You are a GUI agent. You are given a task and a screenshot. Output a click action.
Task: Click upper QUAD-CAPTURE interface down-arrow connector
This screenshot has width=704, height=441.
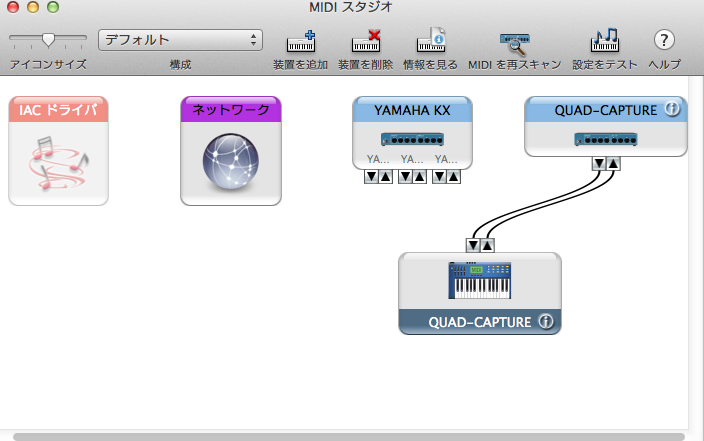[x=599, y=163]
